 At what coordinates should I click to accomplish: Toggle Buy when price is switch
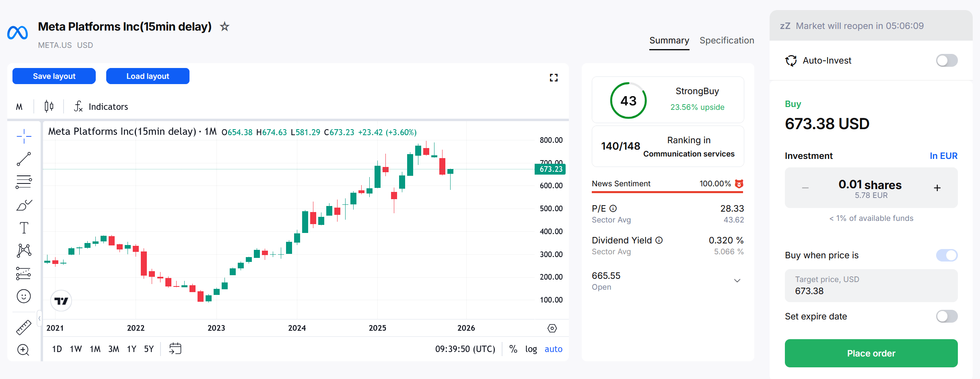tap(947, 255)
